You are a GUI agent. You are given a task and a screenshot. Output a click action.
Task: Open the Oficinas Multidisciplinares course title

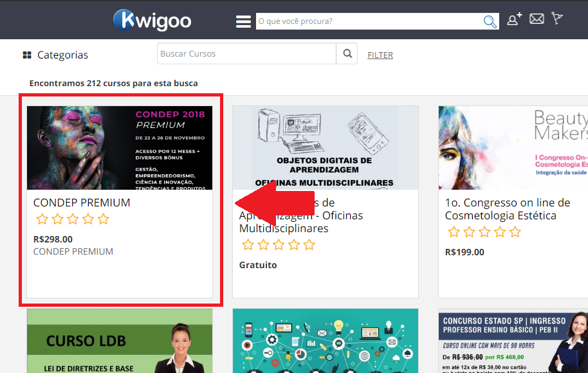[x=301, y=215]
